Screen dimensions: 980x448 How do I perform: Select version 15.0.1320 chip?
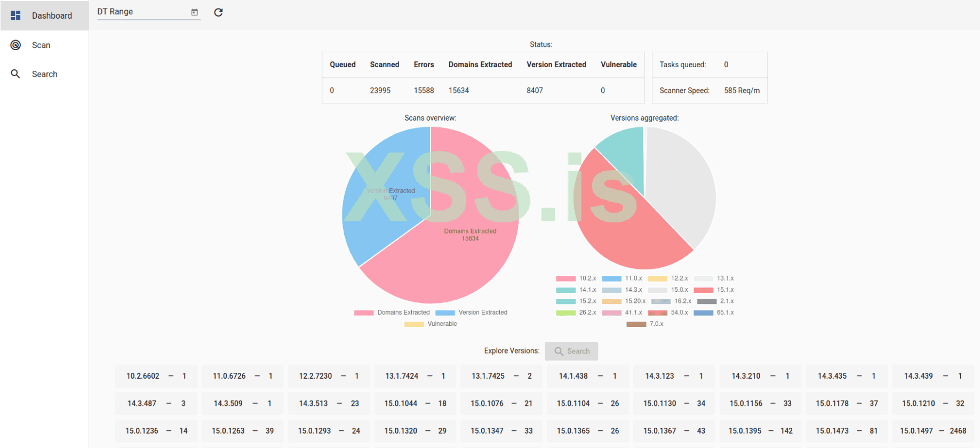(416, 430)
